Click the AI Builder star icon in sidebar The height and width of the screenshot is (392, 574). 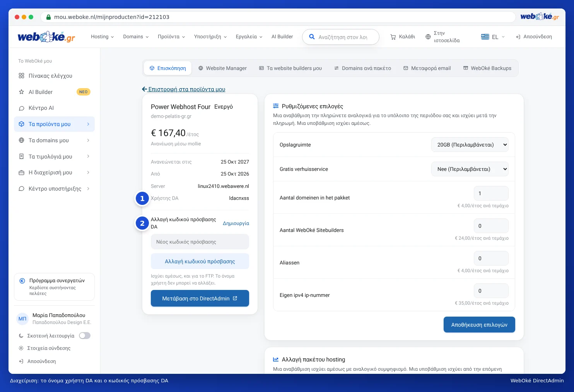[x=21, y=92]
